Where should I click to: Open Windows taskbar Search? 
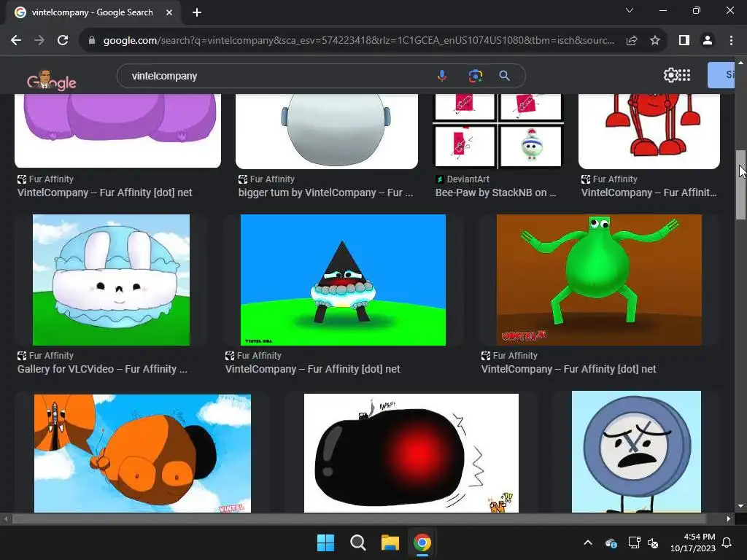(357, 542)
